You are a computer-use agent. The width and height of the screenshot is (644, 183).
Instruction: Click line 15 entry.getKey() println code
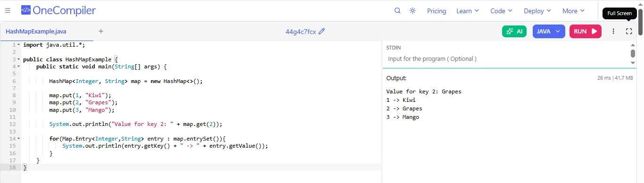click(x=165, y=146)
